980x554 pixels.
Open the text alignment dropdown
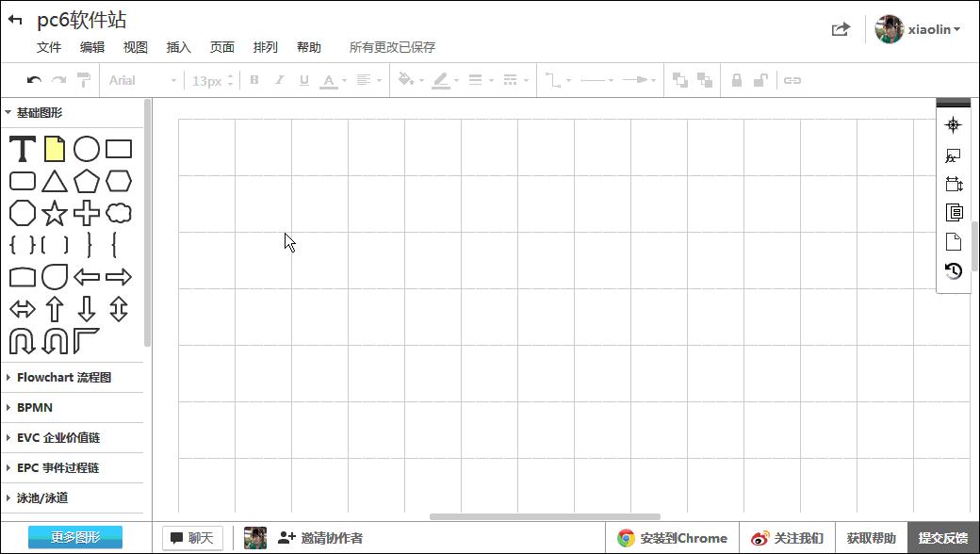[x=368, y=80]
